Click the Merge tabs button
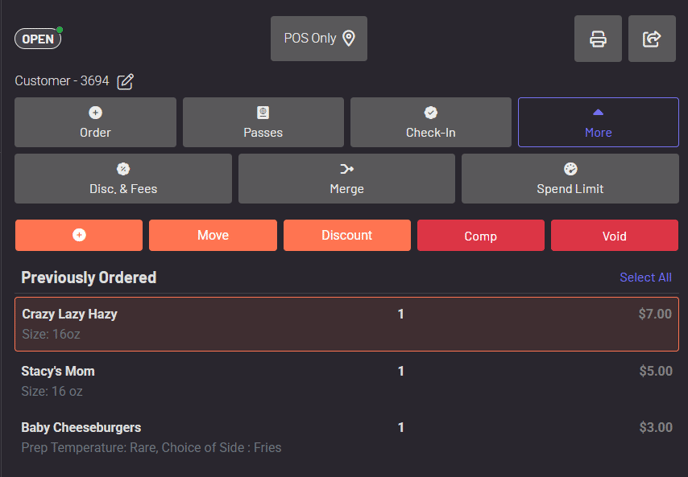The width and height of the screenshot is (688, 477). (x=346, y=179)
